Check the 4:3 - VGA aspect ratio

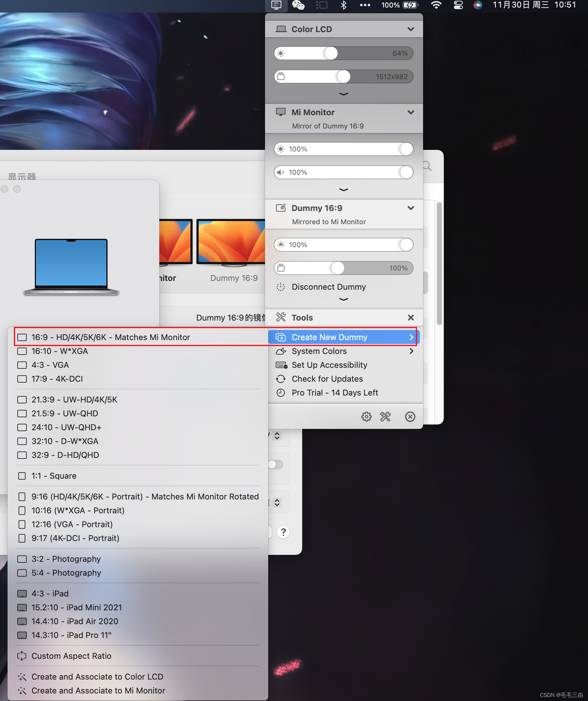pyautogui.click(x=22, y=365)
